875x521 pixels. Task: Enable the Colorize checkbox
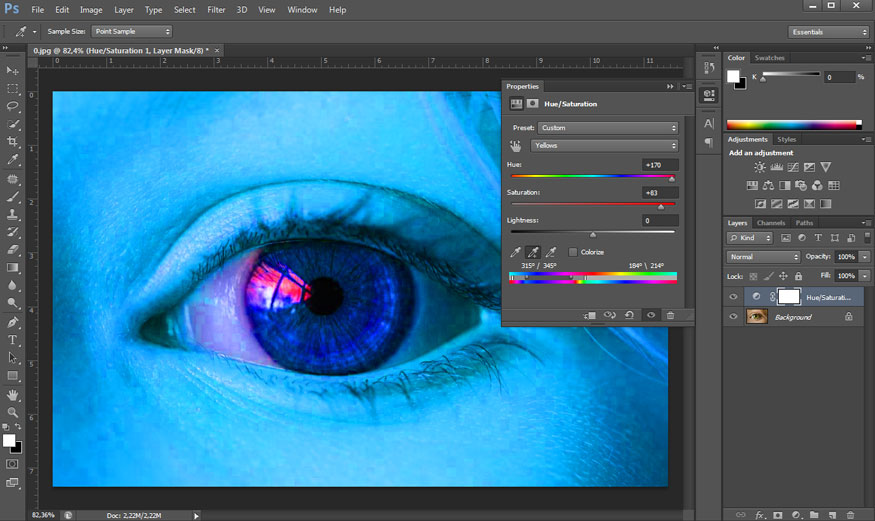tap(573, 252)
